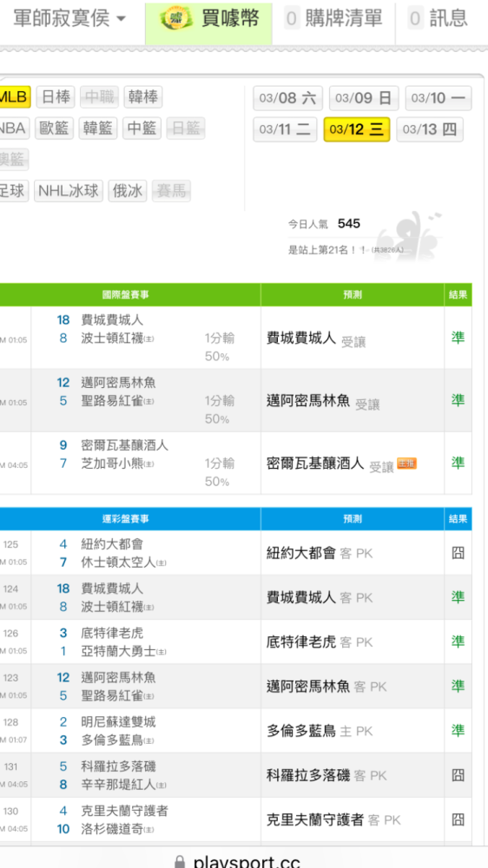Click the 囧 result for 紐約大都會
This screenshot has width=488, height=868.
458,552
